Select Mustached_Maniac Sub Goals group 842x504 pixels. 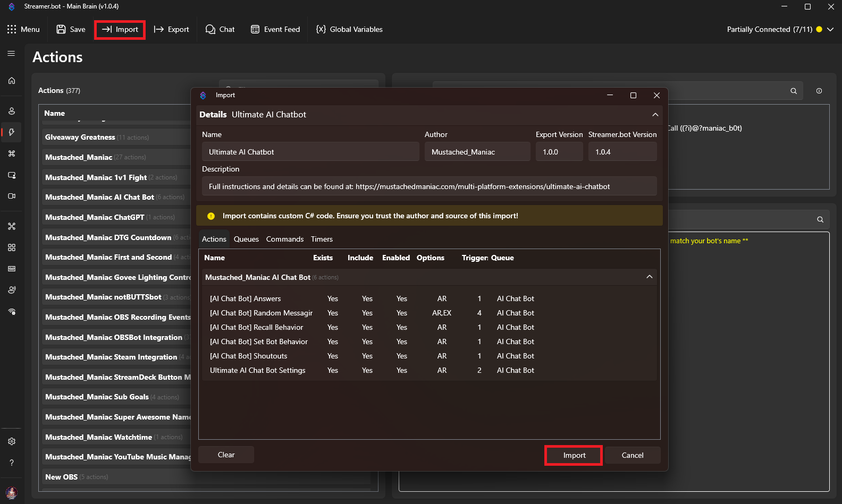tap(116, 397)
